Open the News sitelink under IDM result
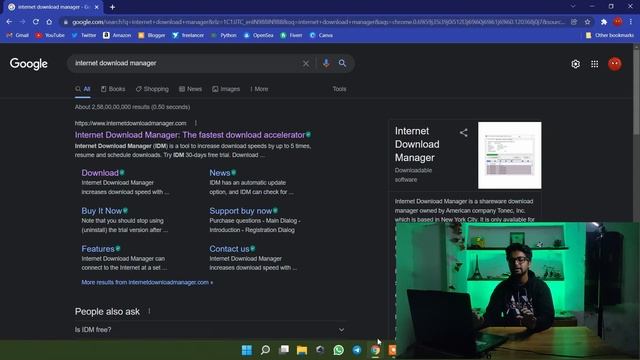This screenshot has height=360, width=640. (220, 173)
